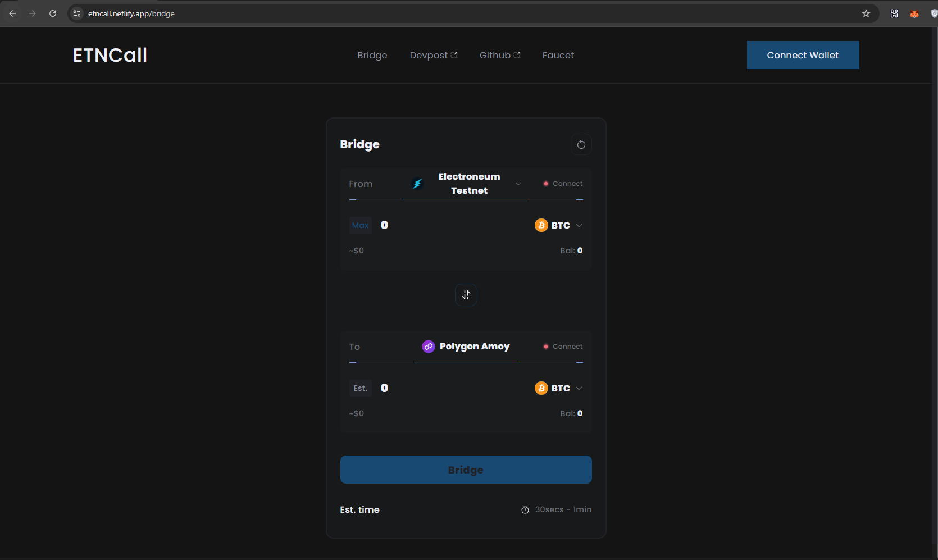This screenshot has height=560, width=938.
Task: Expand the Electroneum Testnet network dropdown
Action: click(x=466, y=184)
